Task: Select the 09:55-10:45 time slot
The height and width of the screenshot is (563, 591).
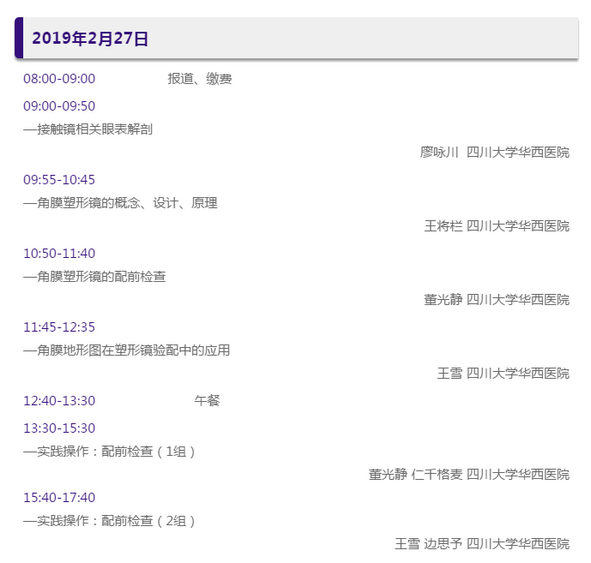Action: (x=59, y=180)
